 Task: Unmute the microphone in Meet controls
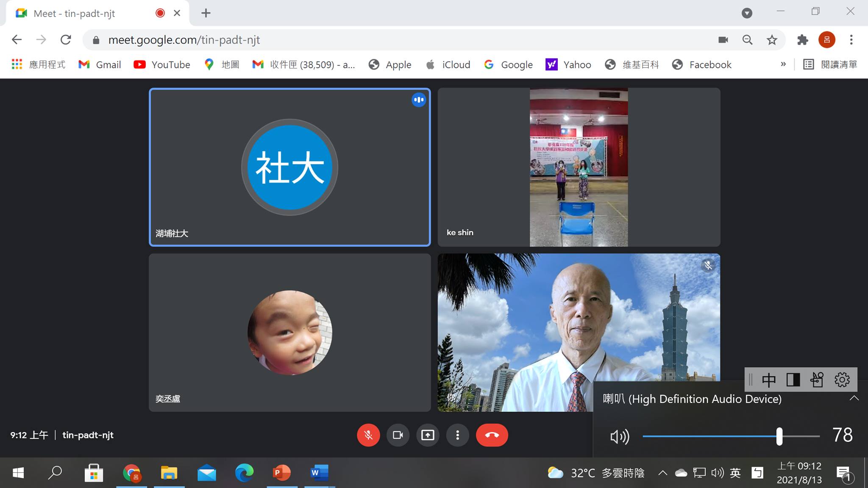[368, 435]
